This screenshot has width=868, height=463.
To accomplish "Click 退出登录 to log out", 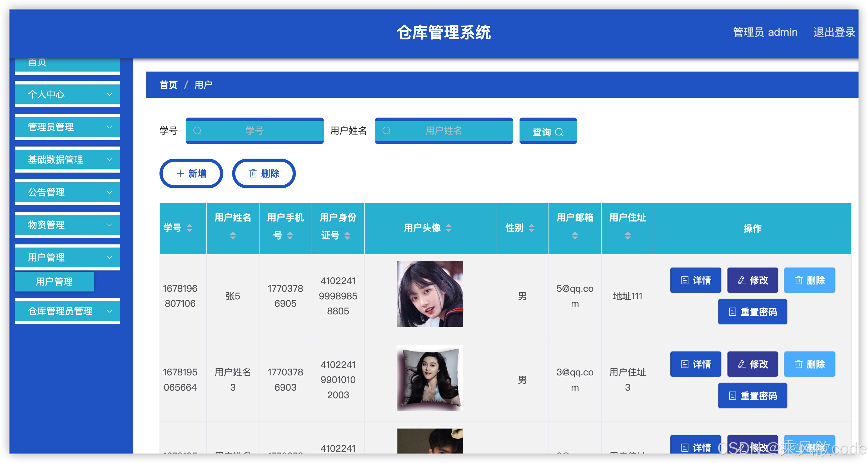I will coord(834,32).
